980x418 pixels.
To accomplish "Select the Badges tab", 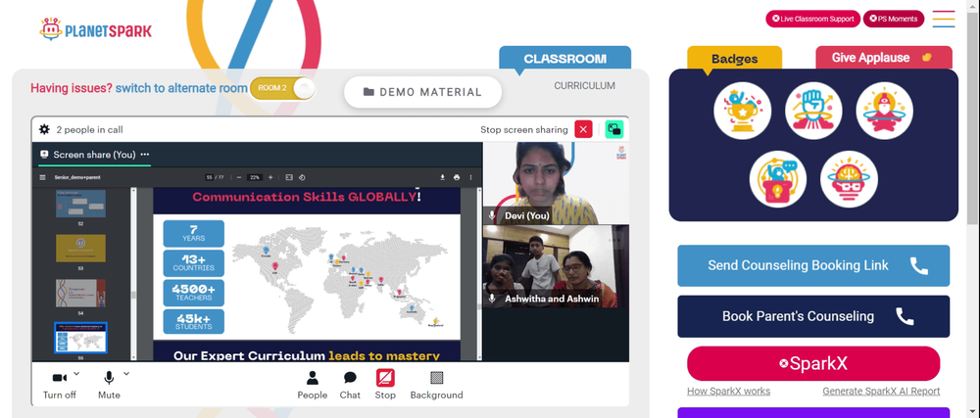I will 734,59.
